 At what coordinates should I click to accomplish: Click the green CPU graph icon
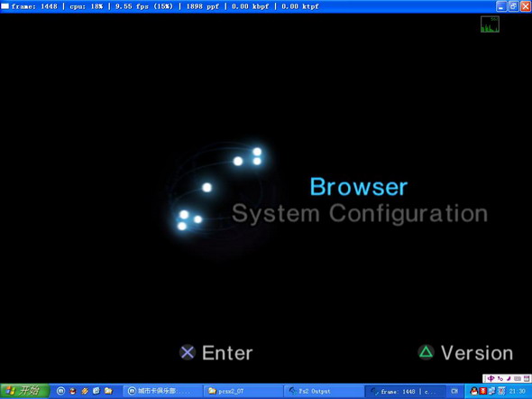click(x=490, y=24)
